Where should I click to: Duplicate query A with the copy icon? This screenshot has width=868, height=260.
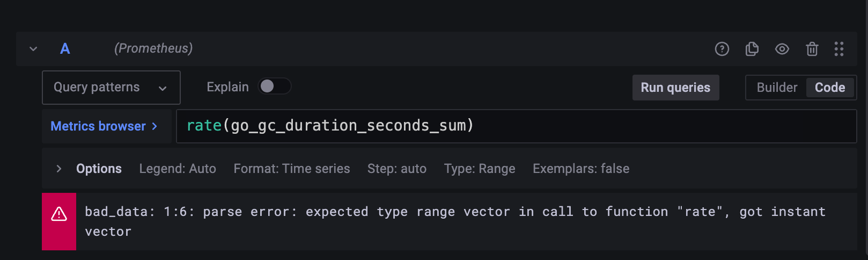752,49
